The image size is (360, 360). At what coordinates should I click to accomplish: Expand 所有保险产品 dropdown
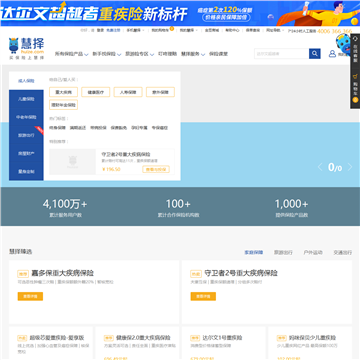[71, 54]
